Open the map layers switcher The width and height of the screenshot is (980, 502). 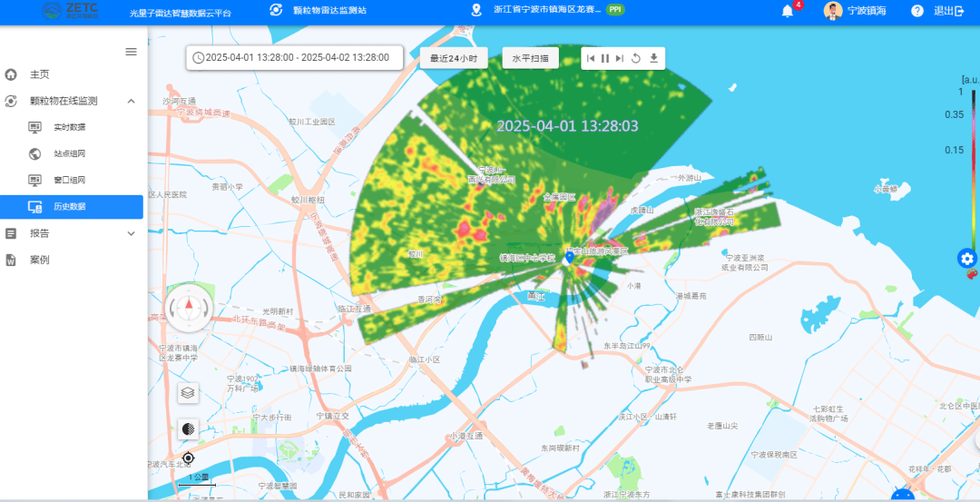(x=188, y=393)
